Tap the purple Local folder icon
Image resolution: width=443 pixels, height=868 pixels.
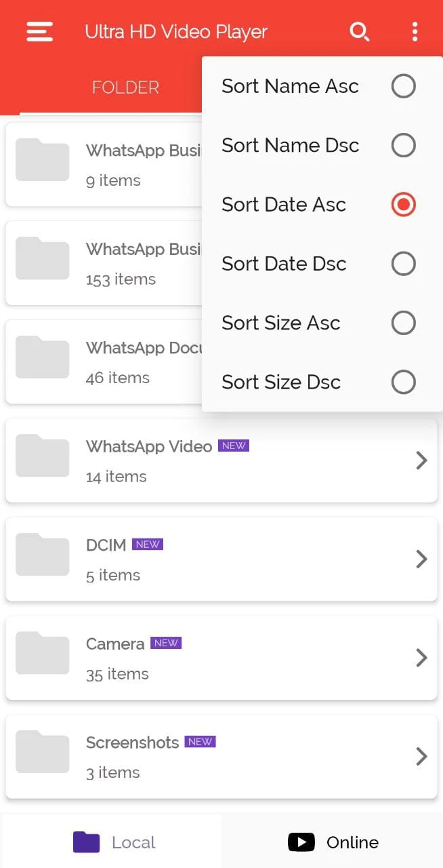pos(86,842)
